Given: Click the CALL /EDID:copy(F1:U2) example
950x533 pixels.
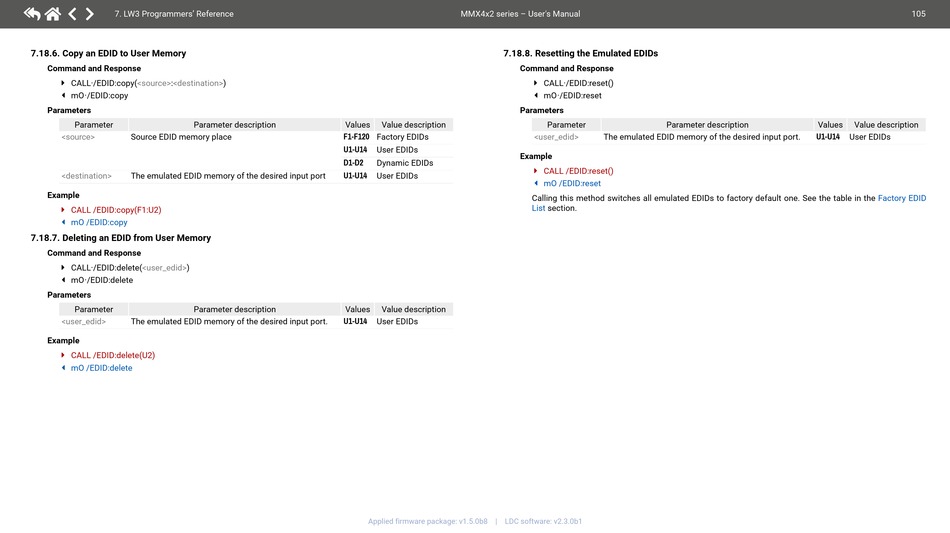Looking at the screenshot, I should (116, 210).
